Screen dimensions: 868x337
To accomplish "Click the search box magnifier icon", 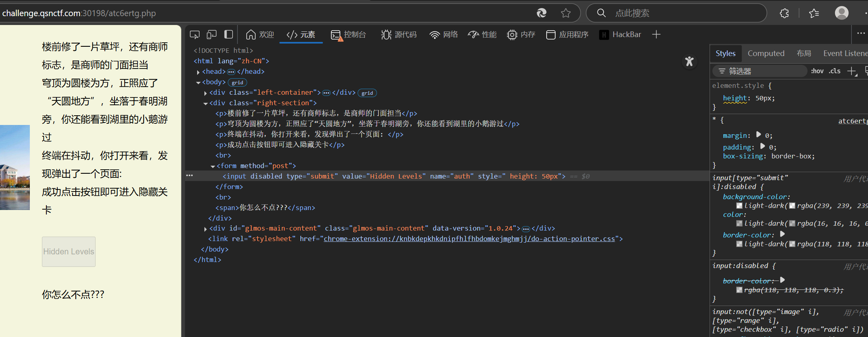I will (601, 13).
